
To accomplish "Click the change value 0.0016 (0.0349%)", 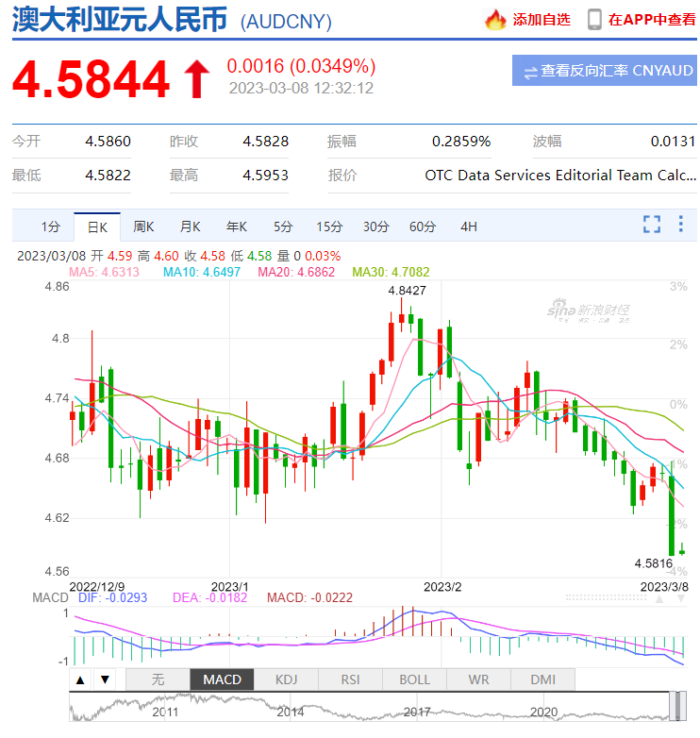I will 301,66.
